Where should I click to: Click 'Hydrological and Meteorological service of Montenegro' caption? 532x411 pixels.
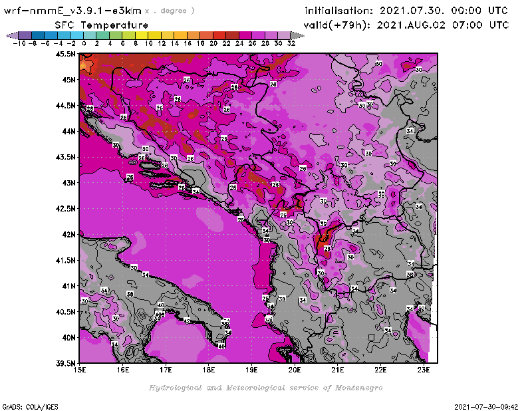coord(265,388)
